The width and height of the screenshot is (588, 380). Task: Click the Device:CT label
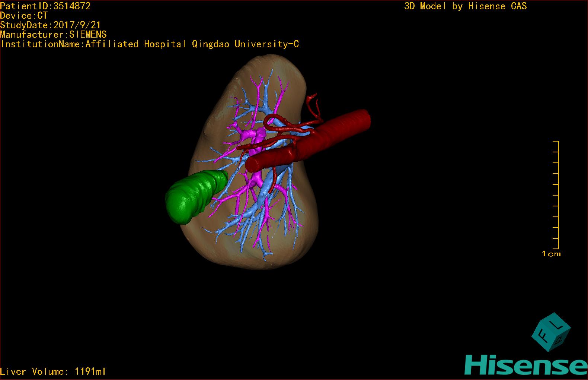24,16
